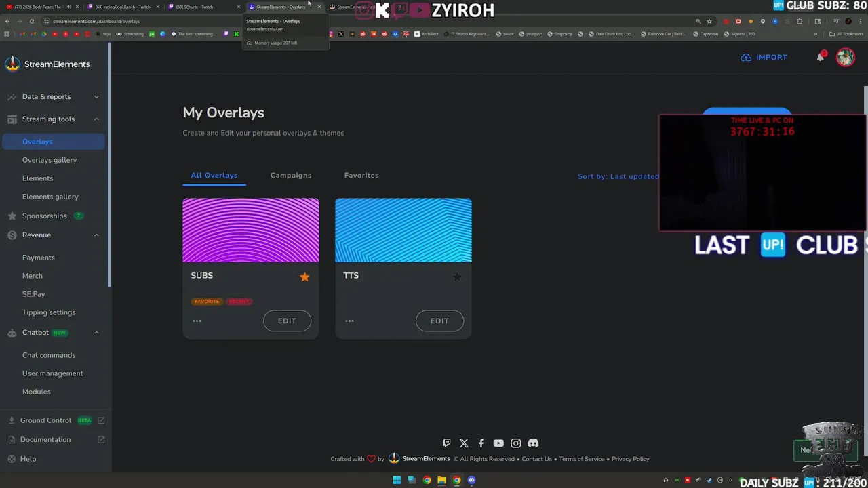
Task: Click the cloud Import icon
Action: tap(746, 58)
